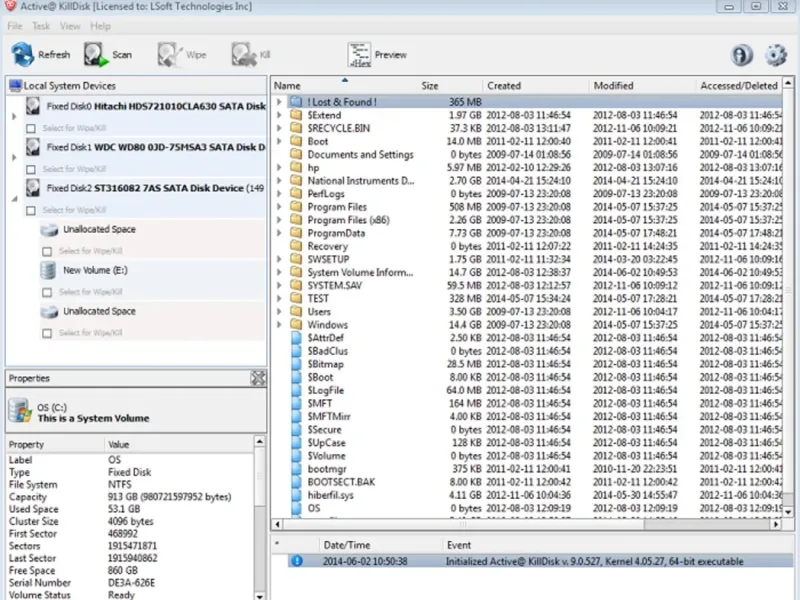Expand the Fixed Disk0 Hitachi tree node
Image resolution: width=800 pixels, height=600 pixels.
click(x=13, y=116)
